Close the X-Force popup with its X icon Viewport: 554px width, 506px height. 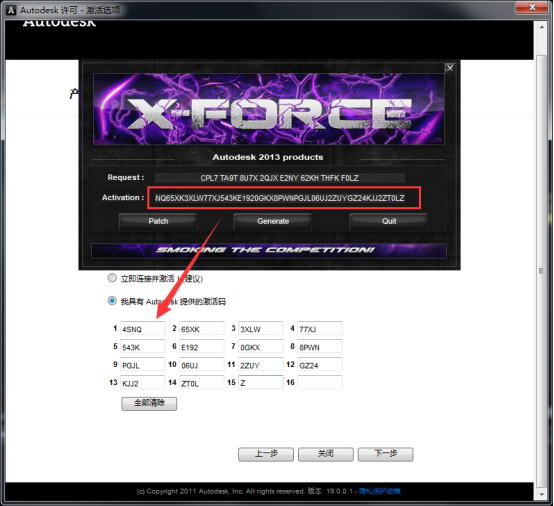click(x=449, y=67)
